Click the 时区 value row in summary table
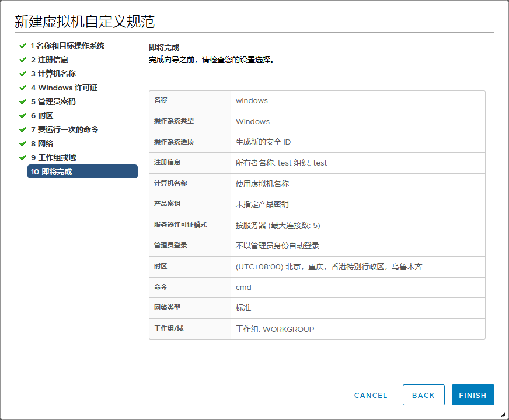Viewport: 509px width, 420px height. click(x=329, y=267)
